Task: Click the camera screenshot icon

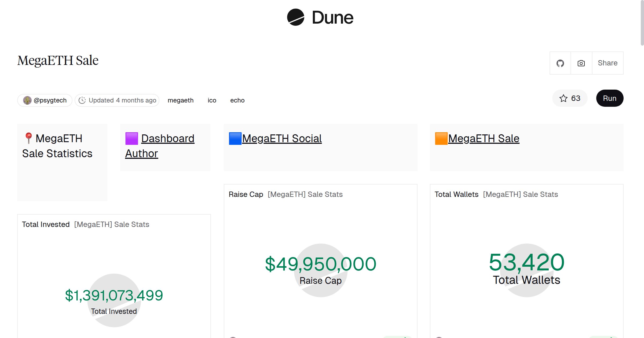Action: (581, 63)
